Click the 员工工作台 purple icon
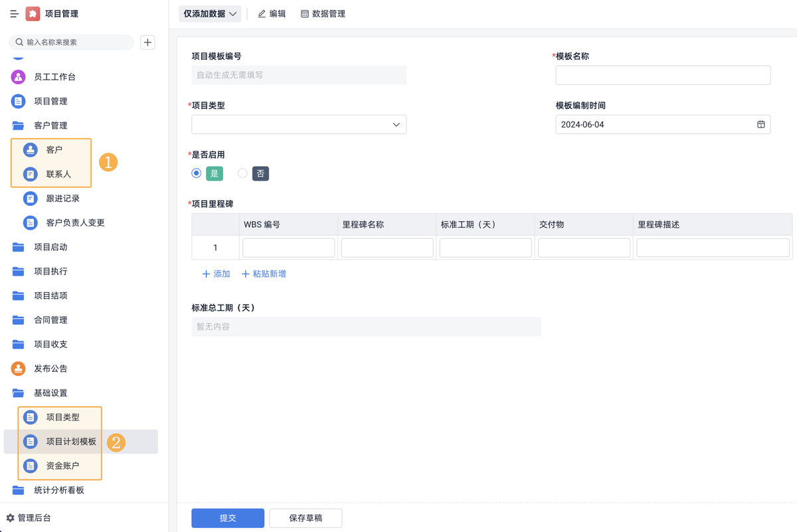The width and height of the screenshot is (797, 532). (19, 77)
